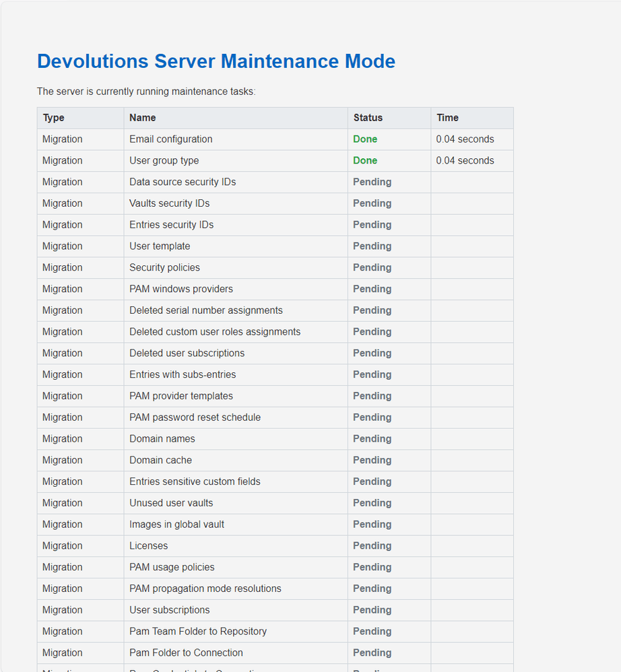Screen dimensions: 621x672
Task: Click "Migration" type for PAM provider templates
Action: tap(62, 397)
